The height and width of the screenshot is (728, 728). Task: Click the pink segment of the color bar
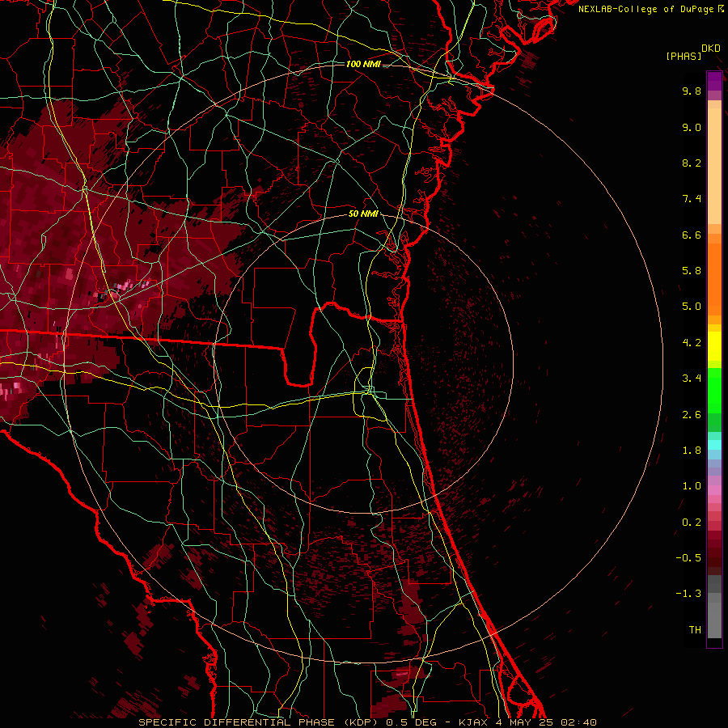click(714, 490)
